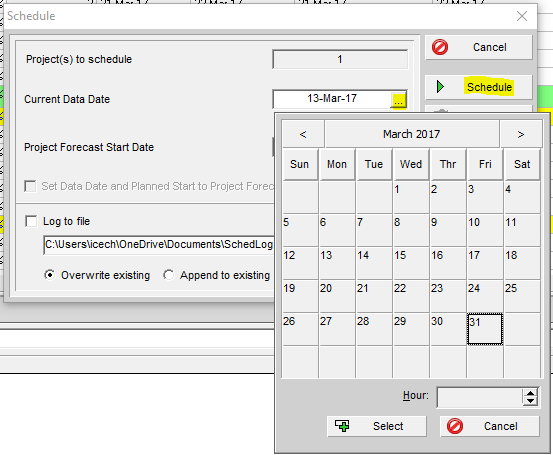The width and height of the screenshot is (553, 455).
Task: Enable Log to file checkbox
Action: tap(31, 222)
